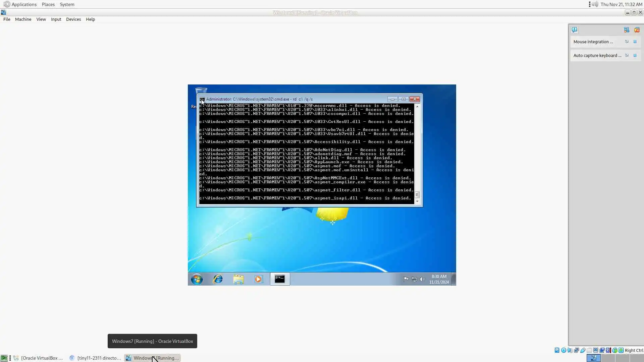
Task: Switch to tiny11-2311 browser taskbar window
Action: 96,358
